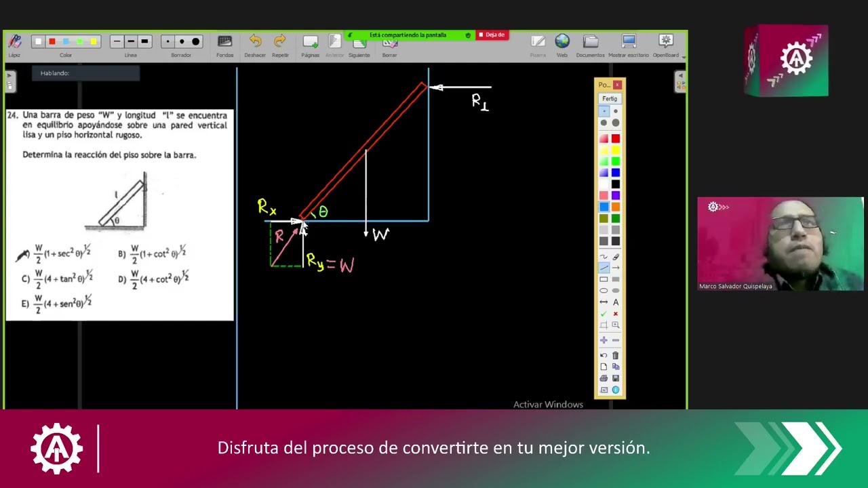
Task: Select smallest pen dot size in palette
Action: coord(604,110)
